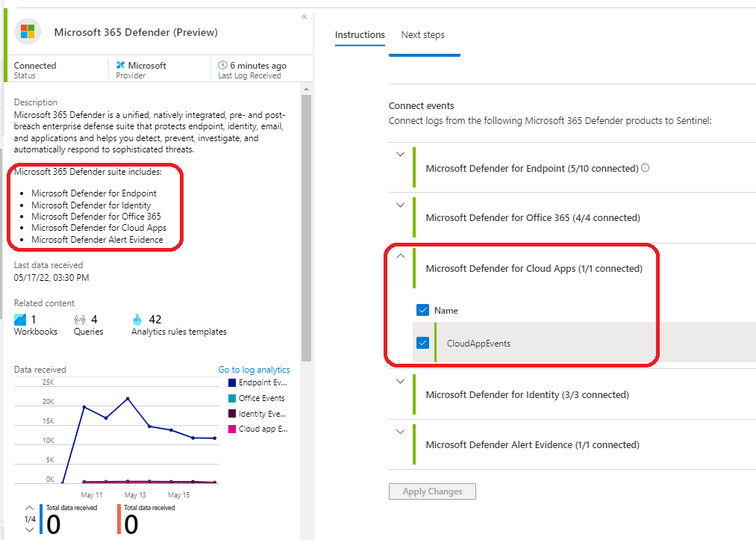756x540 pixels.
Task: Click the info icon beside Endpoint connected count
Action: point(646,168)
